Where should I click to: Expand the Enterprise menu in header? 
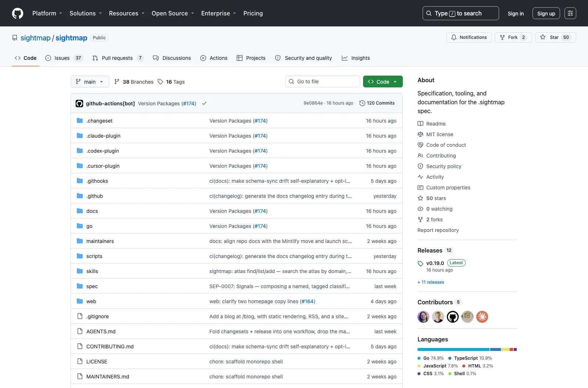(219, 13)
